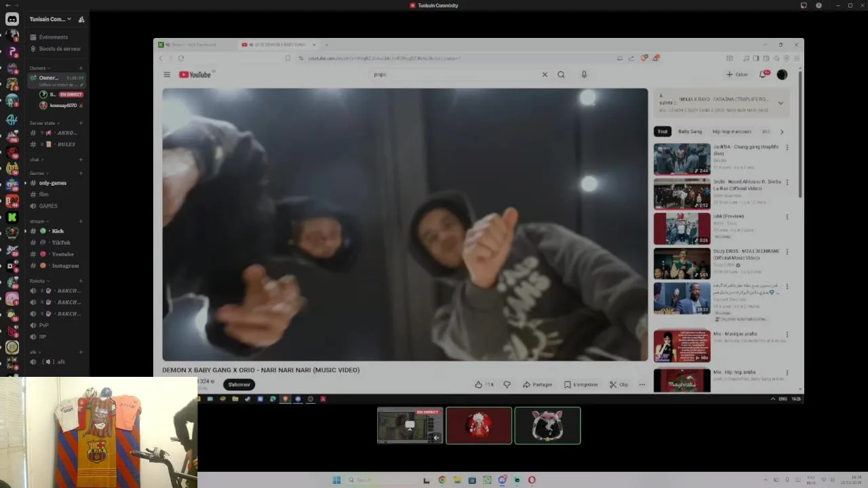This screenshot has height=488, width=868.
Task: Select the Tout filter chip
Action: click(x=663, y=131)
